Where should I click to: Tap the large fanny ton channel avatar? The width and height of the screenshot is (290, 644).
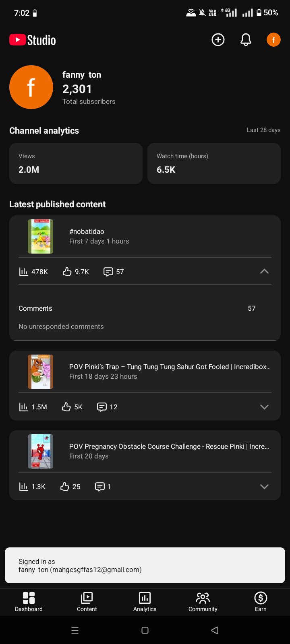[x=31, y=87]
